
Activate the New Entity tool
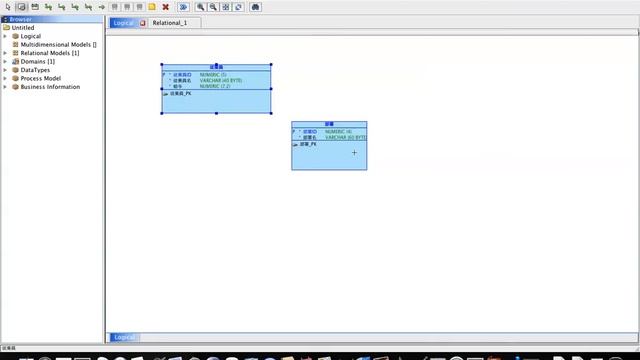[x=22, y=7]
